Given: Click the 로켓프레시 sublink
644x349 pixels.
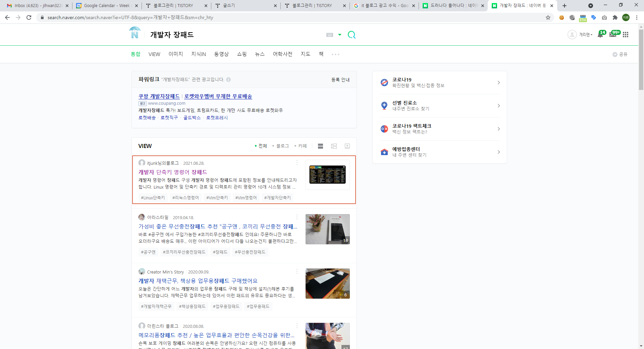Looking at the screenshot, I should coord(217,117).
